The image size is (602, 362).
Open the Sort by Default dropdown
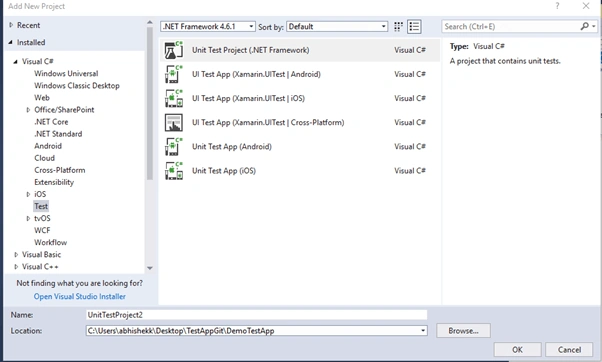click(337, 26)
